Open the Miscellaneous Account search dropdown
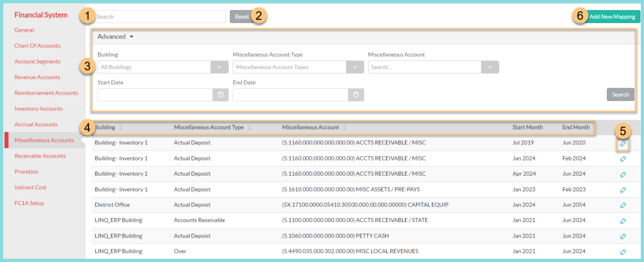Screen dimensions: 644x262 [x=490, y=67]
